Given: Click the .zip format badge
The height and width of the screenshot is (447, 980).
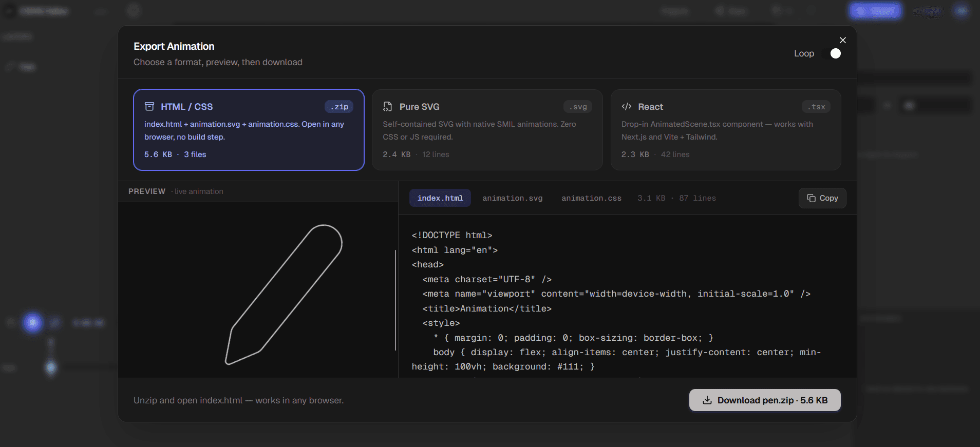Looking at the screenshot, I should 339,107.
